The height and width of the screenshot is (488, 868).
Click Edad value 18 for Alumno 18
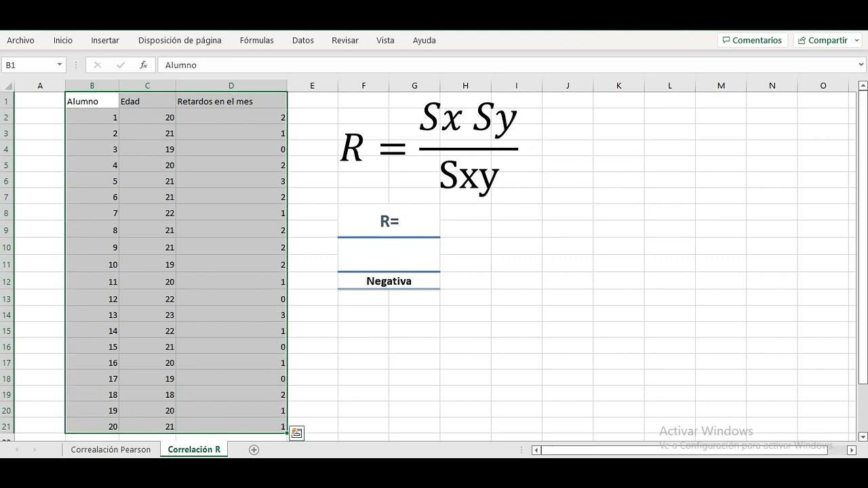click(x=147, y=394)
